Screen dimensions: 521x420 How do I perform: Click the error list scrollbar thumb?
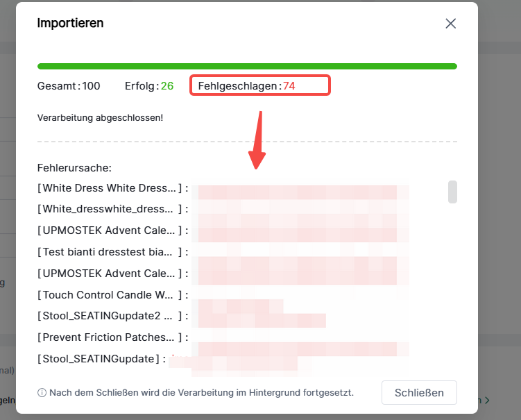coord(452,192)
